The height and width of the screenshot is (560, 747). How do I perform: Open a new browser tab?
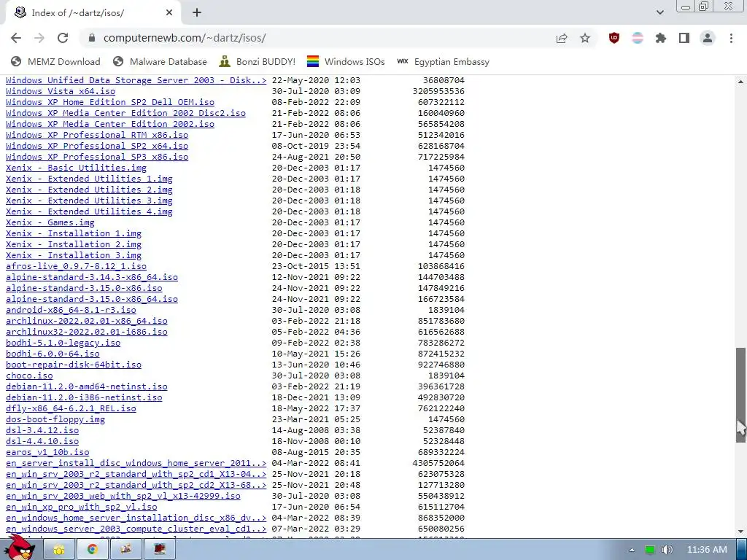click(197, 13)
